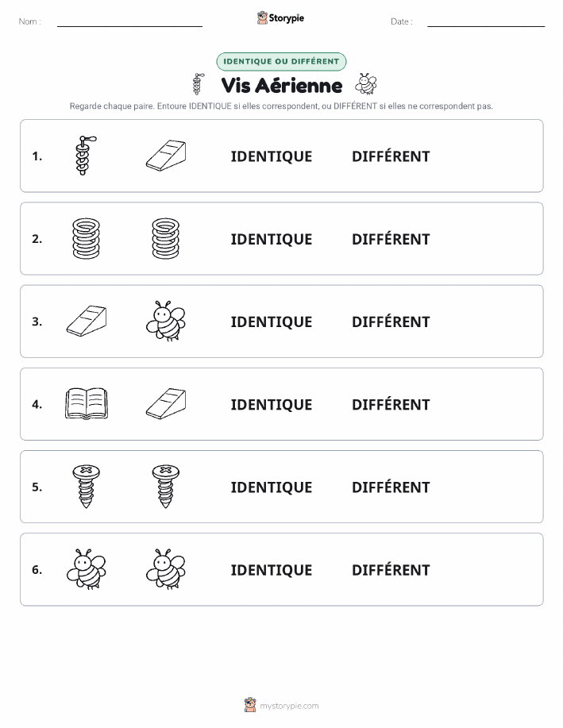Click the left screw icon in row 5

click(x=86, y=486)
